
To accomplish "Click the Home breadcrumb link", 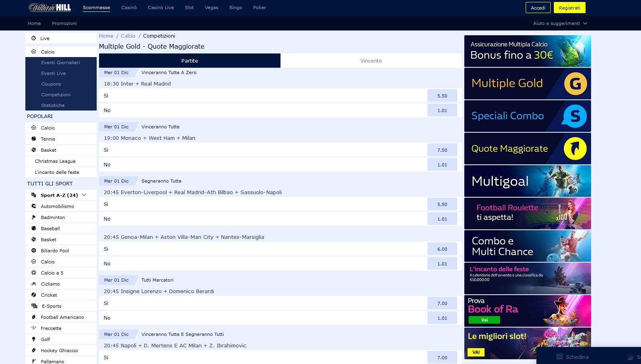I will tap(106, 36).
